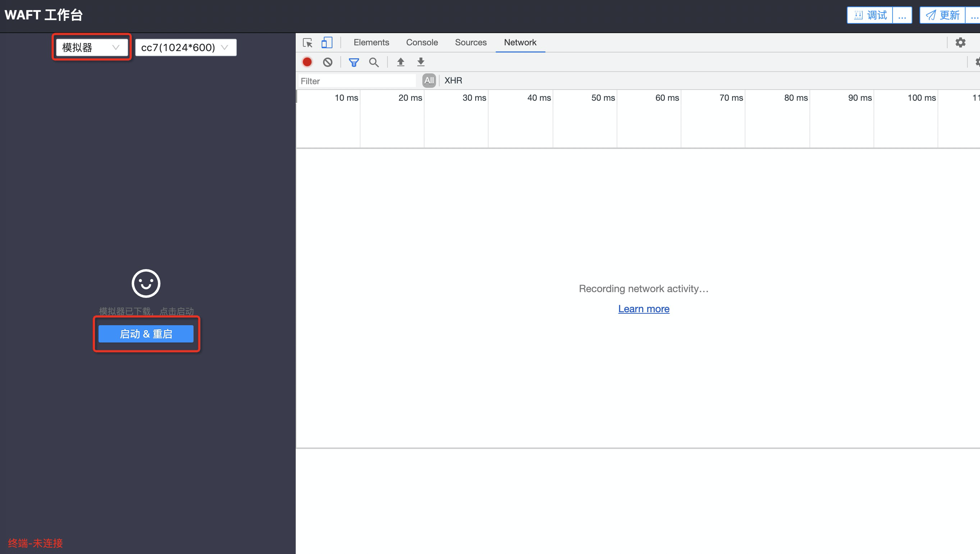The image size is (980, 554).
Task: Open the more options next to 调试
Action: point(902,15)
